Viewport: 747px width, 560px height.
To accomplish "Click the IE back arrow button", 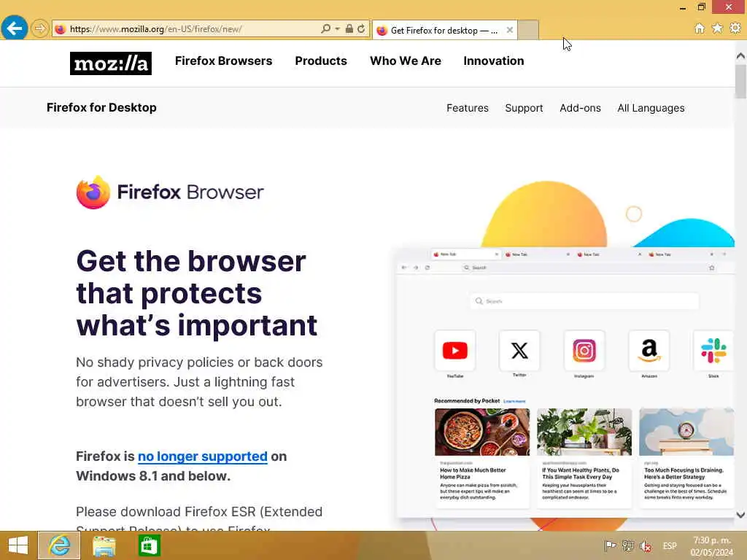I will (15, 28).
